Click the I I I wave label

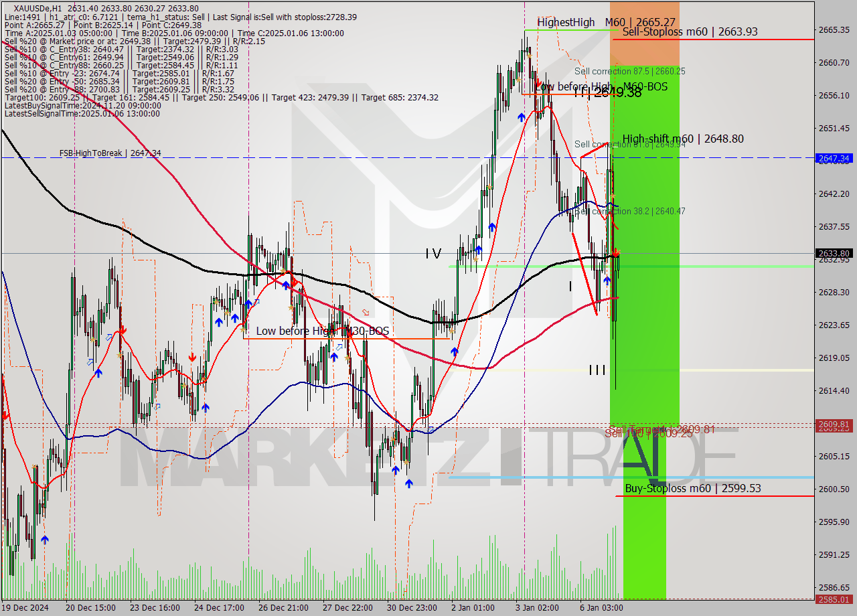click(x=597, y=370)
